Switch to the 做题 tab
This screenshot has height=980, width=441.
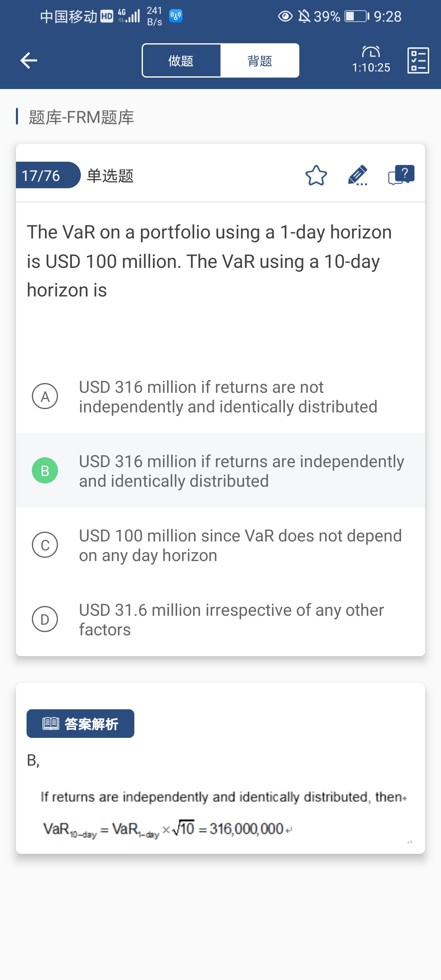click(x=181, y=60)
